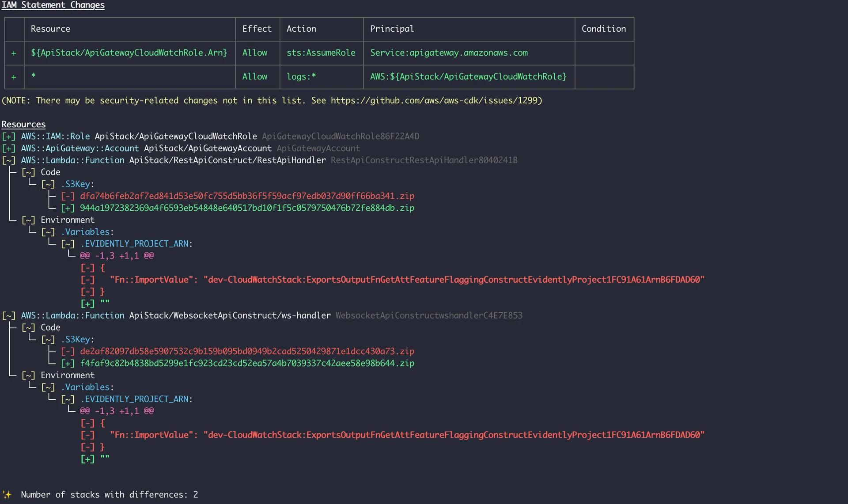Click the sts:AssumeRole action cell

click(321, 53)
